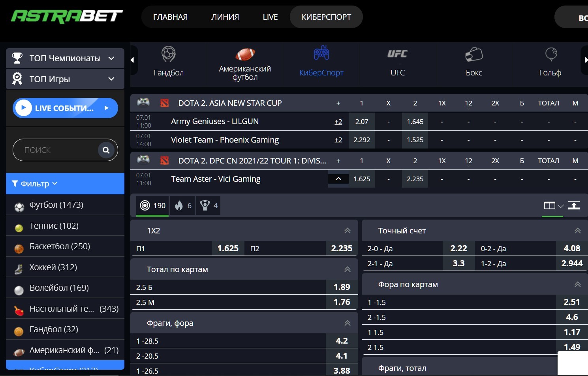Open Хоккей (312) in the sidebar
588x376 pixels.
(65, 267)
